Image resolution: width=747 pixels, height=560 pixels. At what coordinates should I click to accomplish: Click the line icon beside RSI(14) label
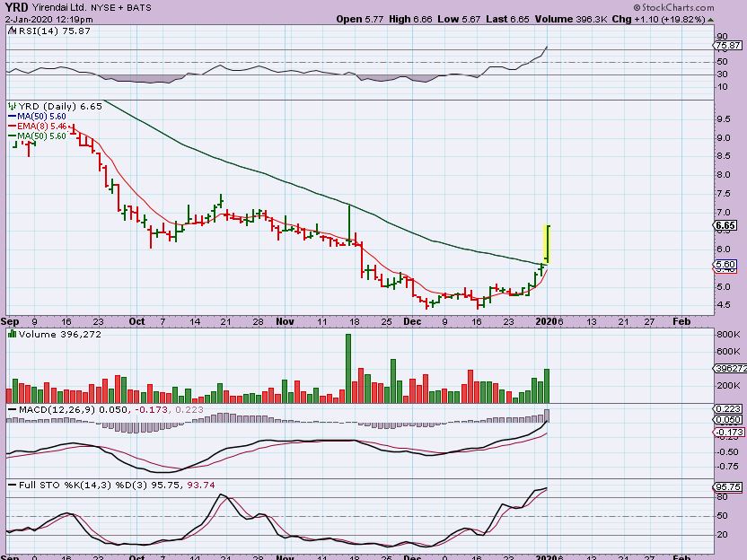pyautogui.click(x=13, y=31)
